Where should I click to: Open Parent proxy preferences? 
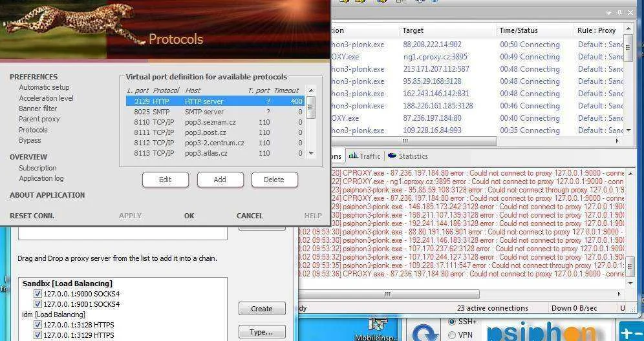(39, 119)
